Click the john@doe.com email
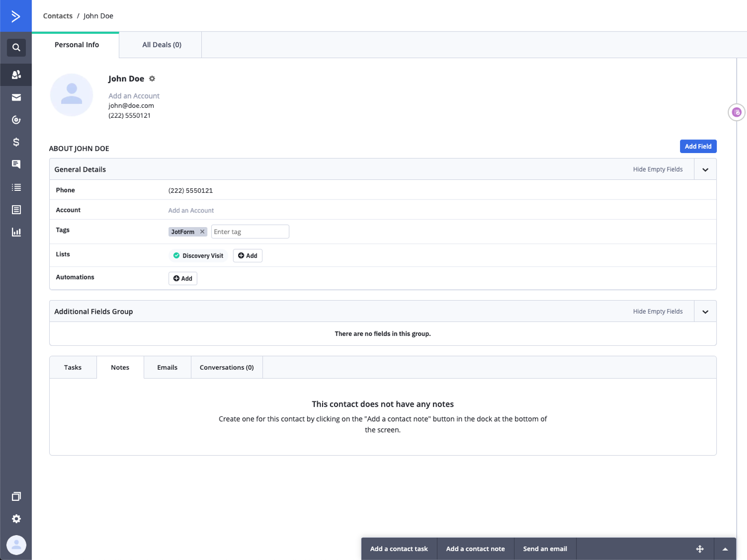Viewport: 747px width, 560px height. 131,106
